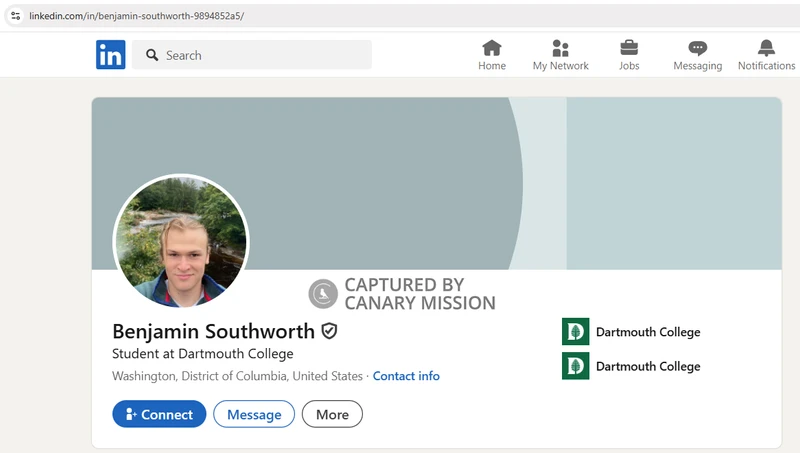Screen dimensions: 800x453
Task: Click the LinkedIn logo icon
Action: point(110,55)
